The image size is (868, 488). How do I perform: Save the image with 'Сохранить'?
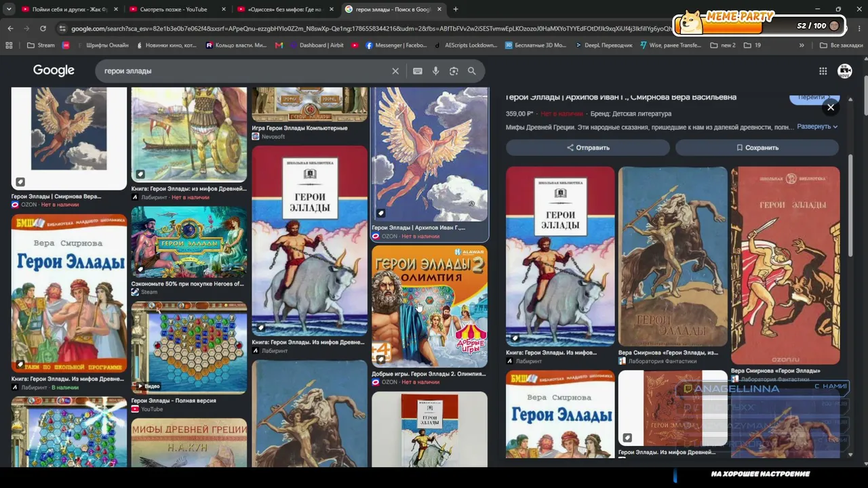(757, 148)
